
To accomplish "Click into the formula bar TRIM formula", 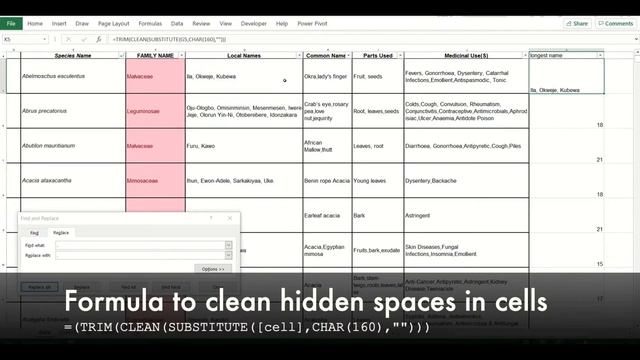I will click(169, 40).
